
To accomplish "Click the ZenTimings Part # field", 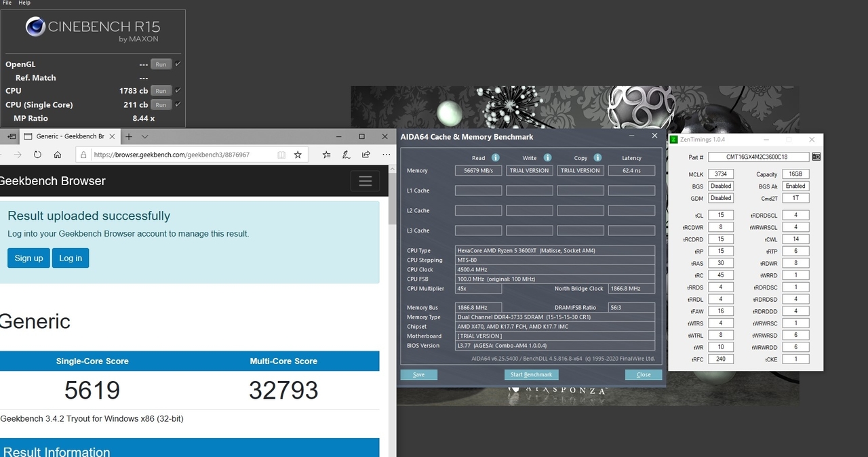I will (758, 157).
